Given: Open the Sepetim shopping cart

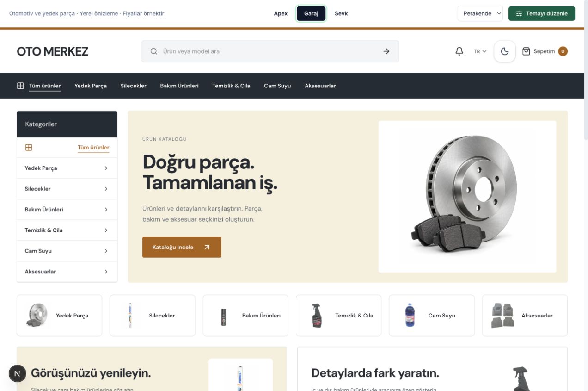Looking at the screenshot, I should pos(545,51).
